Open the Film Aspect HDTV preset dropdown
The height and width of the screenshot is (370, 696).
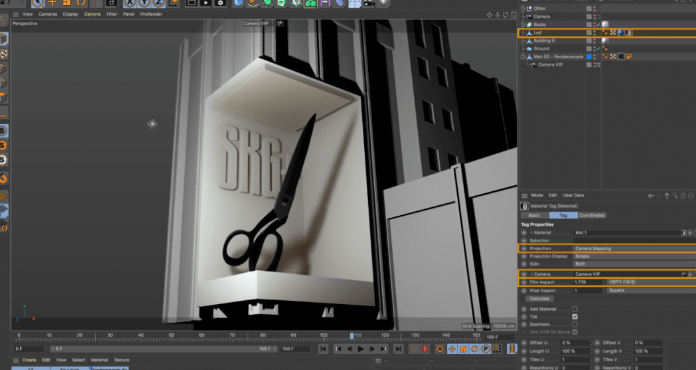(x=651, y=282)
